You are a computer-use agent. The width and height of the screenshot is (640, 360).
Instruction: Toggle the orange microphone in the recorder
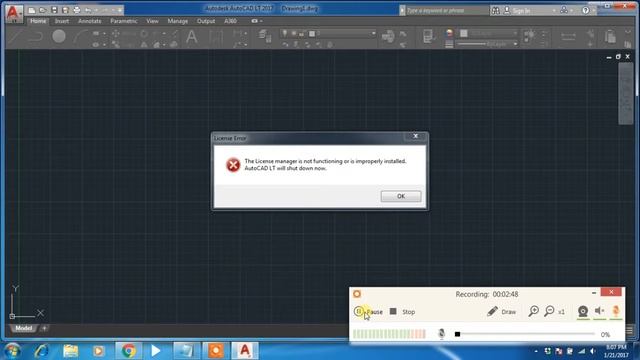point(616,311)
